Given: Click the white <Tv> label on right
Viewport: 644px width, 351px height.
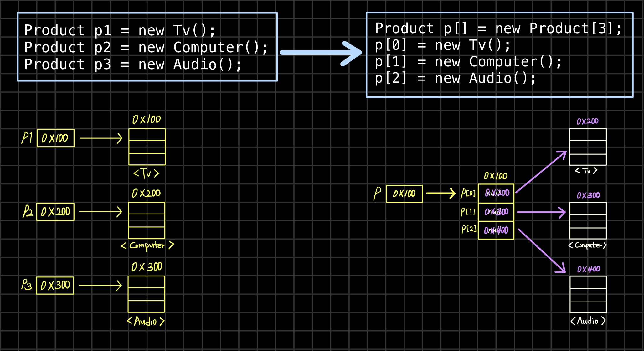Looking at the screenshot, I should tap(586, 171).
